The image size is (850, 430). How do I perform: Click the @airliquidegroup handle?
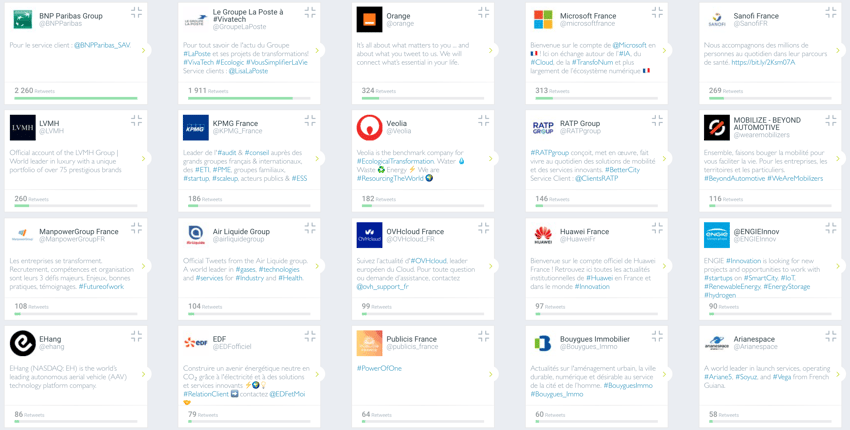point(239,239)
